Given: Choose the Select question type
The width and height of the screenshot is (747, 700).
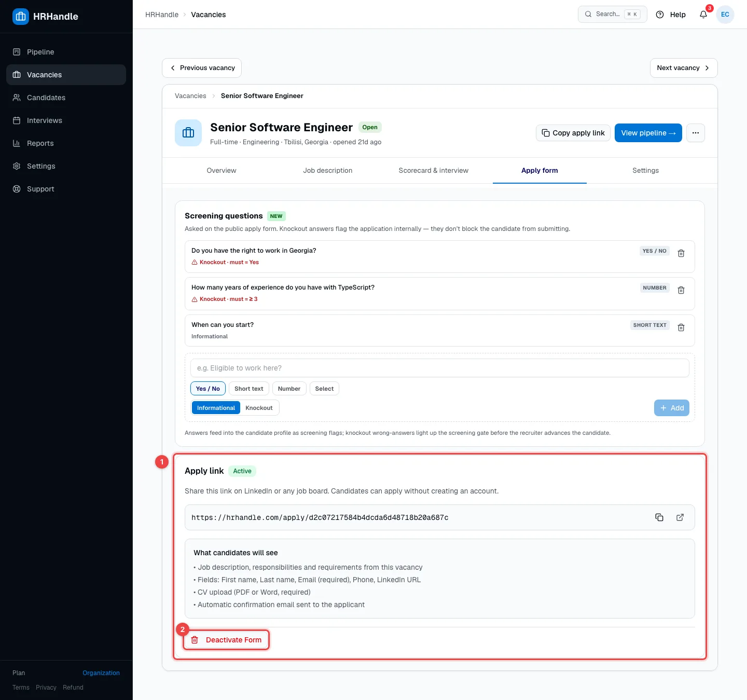Looking at the screenshot, I should click(324, 389).
